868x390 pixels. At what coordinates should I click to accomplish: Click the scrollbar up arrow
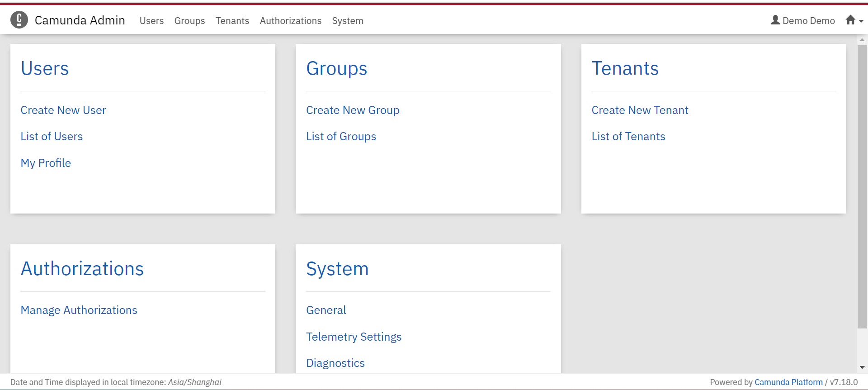pyautogui.click(x=862, y=40)
